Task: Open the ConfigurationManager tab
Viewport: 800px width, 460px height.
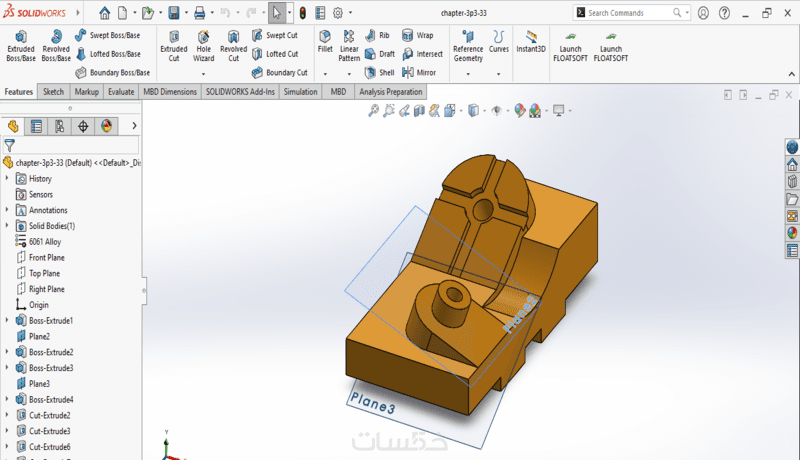Action: pyautogui.click(x=60, y=126)
